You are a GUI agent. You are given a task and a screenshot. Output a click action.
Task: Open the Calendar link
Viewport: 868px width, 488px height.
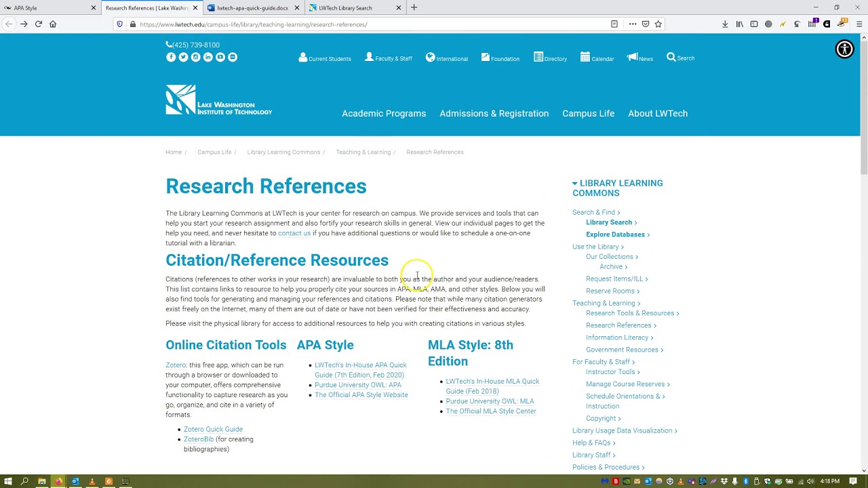click(x=597, y=58)
